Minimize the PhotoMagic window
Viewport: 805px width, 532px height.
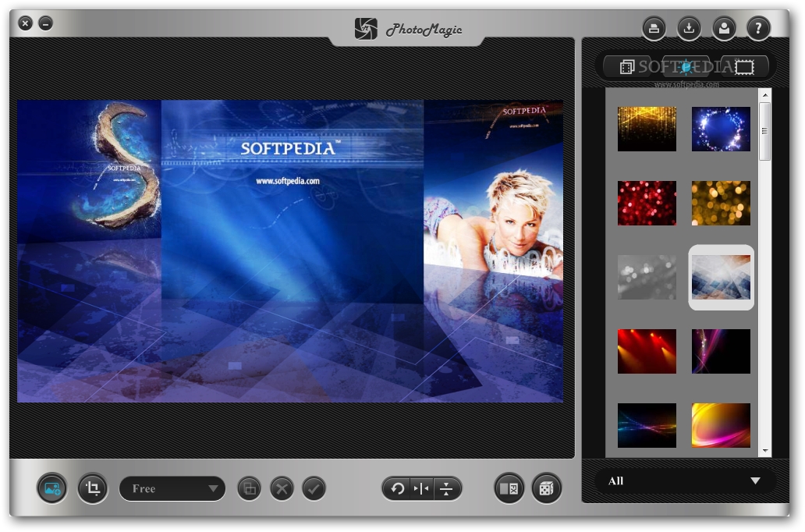tap(46, 23)
